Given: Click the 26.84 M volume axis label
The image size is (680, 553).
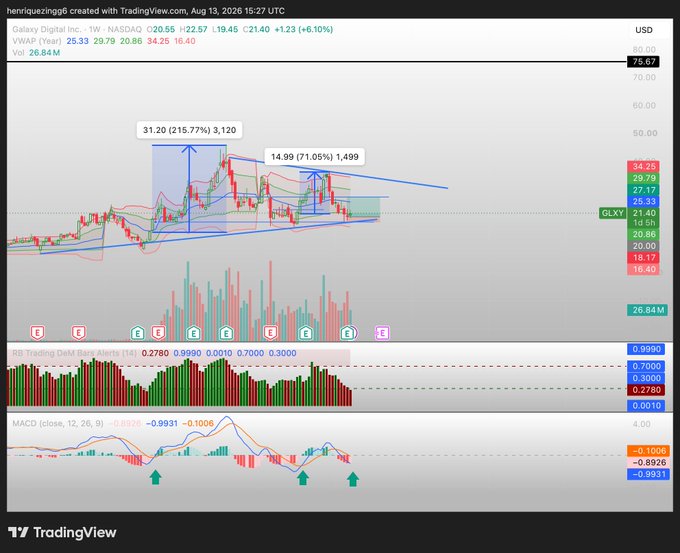Looking at the screenshot, I should tap(647, 310).
